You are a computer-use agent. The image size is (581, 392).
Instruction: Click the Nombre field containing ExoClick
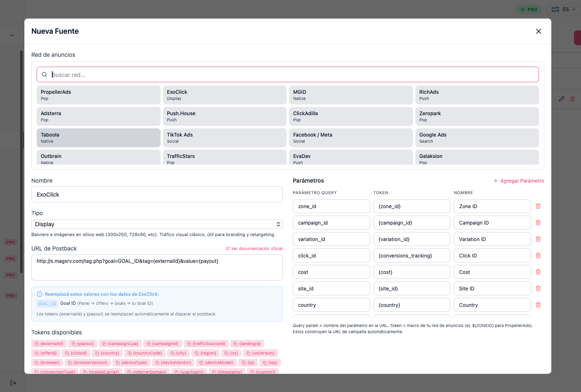[x=157, y=195]
